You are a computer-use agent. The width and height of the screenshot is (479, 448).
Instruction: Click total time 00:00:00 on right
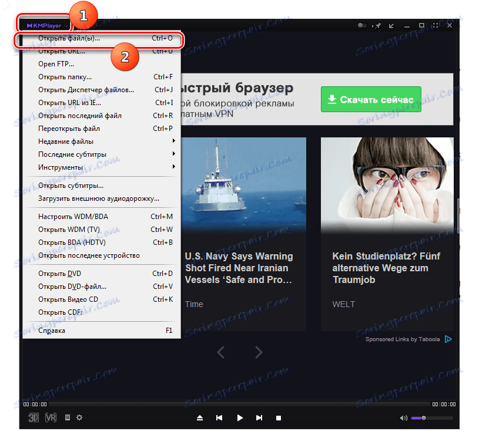444,405
